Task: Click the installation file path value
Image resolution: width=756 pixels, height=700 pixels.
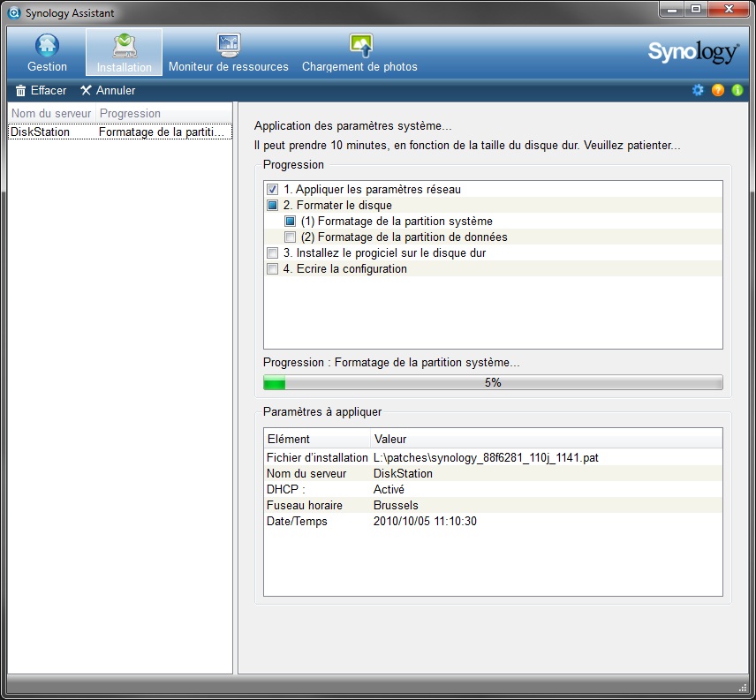Action: tap(486, 457)
